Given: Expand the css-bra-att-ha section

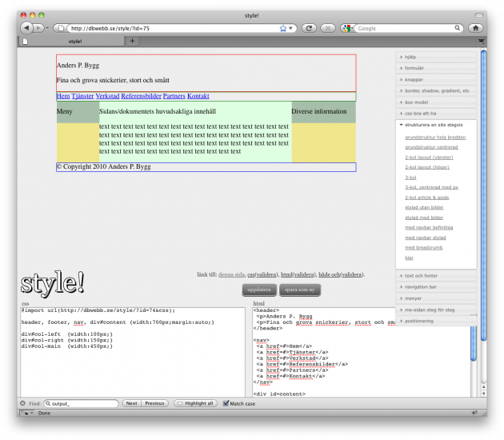Looking at the screenshot, I should pos(436,114).
